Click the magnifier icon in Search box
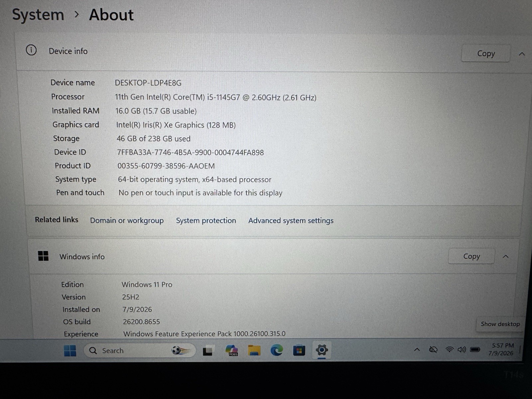532x399 pixels. click(x=93, y=351)
